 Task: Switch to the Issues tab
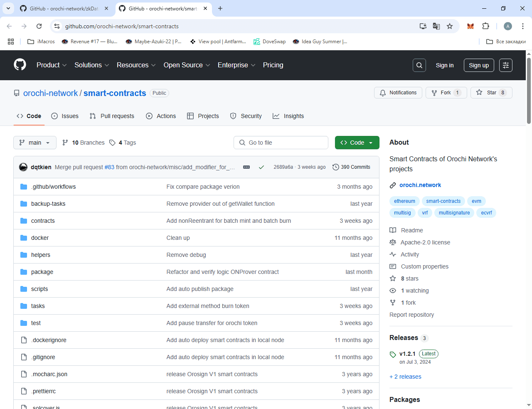pos(65,116)
